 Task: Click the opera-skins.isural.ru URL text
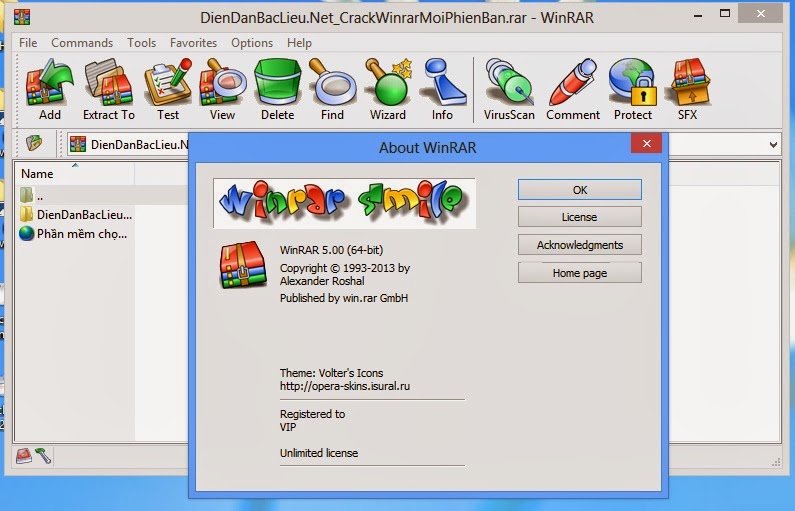(x=345, y=386)
